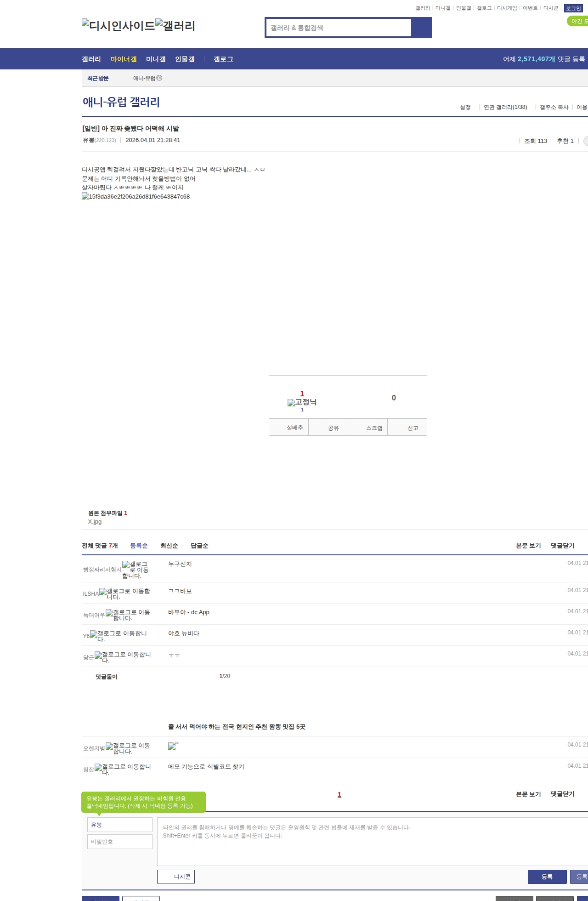This screenshot has height=901, width=588.
Task: Download the X.jpg original attachment
Action: 95,522
